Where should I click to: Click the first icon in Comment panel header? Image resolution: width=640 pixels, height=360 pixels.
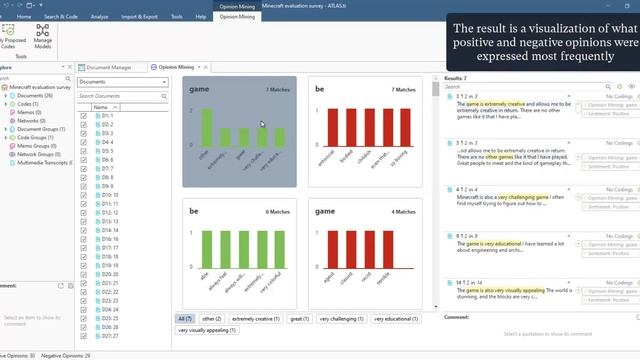point(60,286)
